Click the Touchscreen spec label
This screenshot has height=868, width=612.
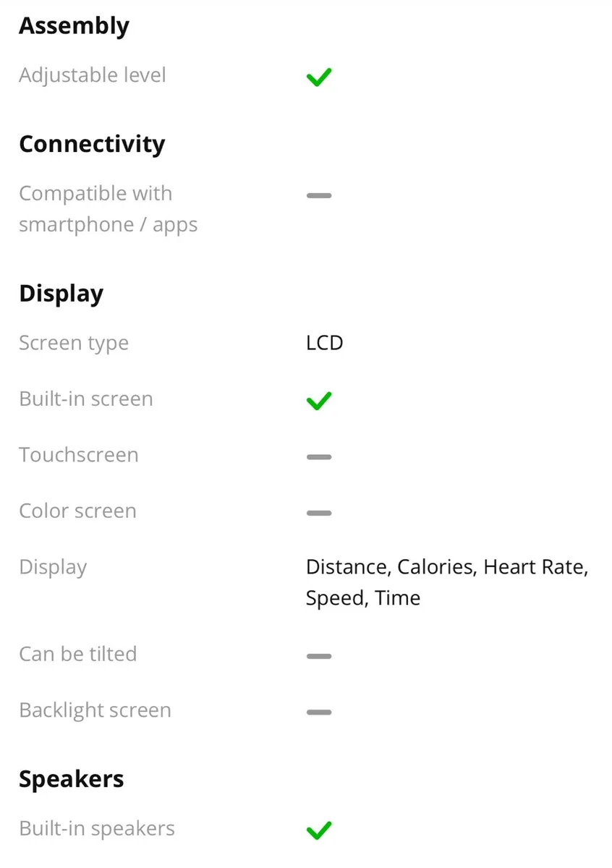point(78,455)
